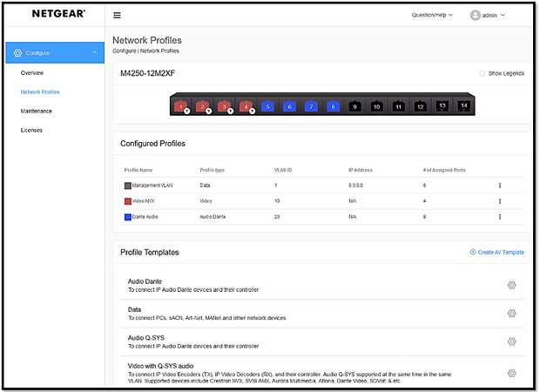Click the admin user avatar icon
This screenshot has width=540, height=392.
tap(476, 15)
